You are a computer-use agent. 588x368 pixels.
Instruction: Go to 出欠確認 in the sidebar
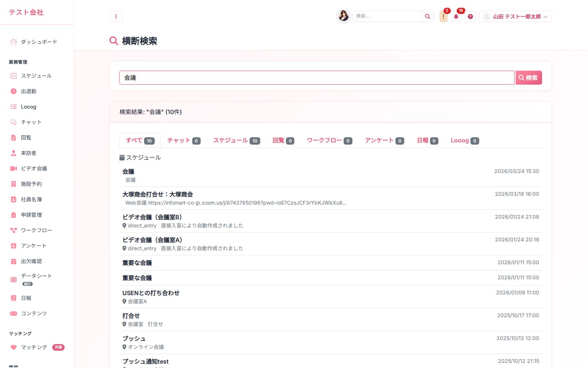point(37,261)
